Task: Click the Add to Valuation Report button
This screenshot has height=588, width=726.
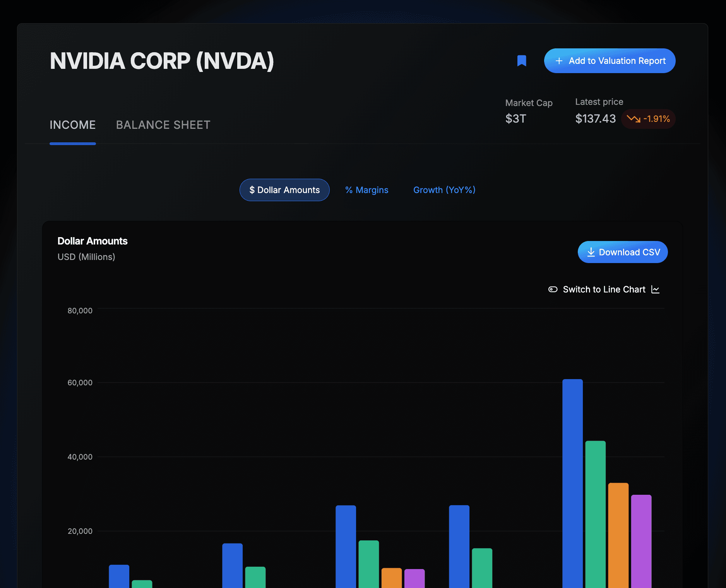Action: click(610, 61)
